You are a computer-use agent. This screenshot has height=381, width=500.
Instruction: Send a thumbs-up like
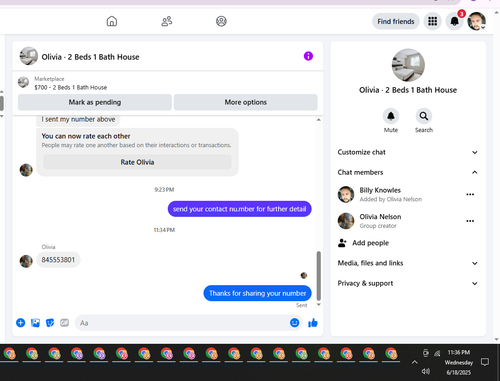point(313,323)
